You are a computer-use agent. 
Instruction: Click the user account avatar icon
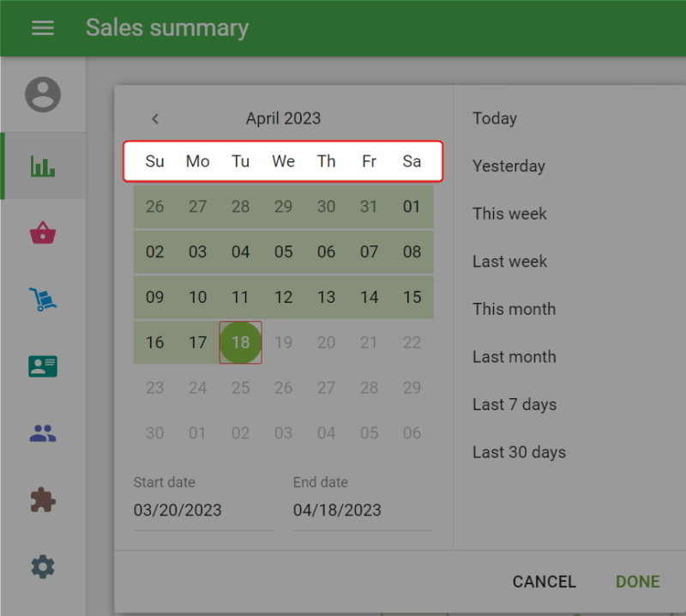[43, 94]
